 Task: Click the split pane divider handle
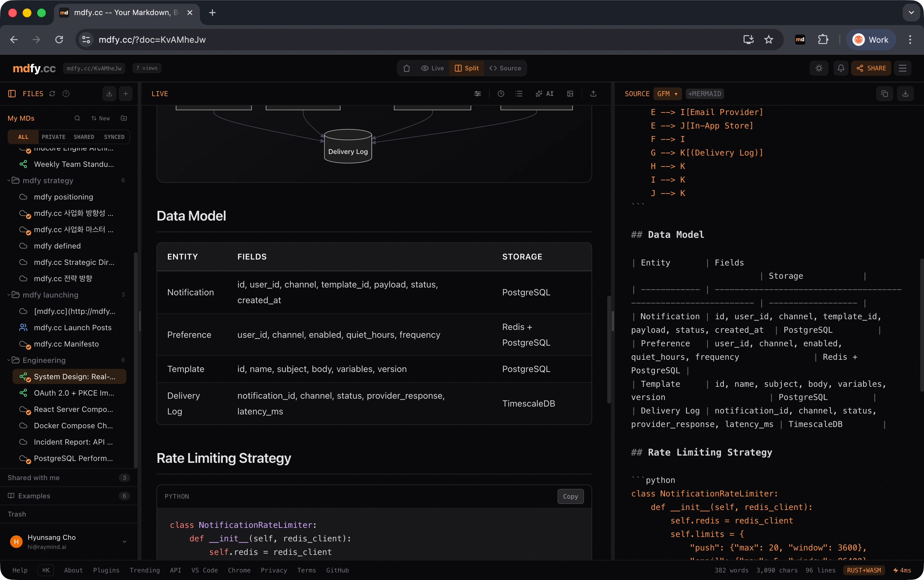pos(613,321)
